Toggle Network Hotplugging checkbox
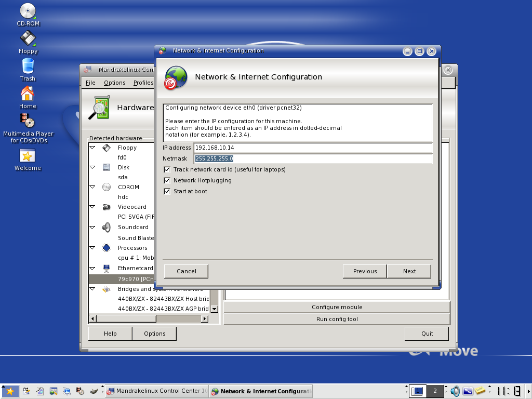532x399 pixels. (167, 180)
